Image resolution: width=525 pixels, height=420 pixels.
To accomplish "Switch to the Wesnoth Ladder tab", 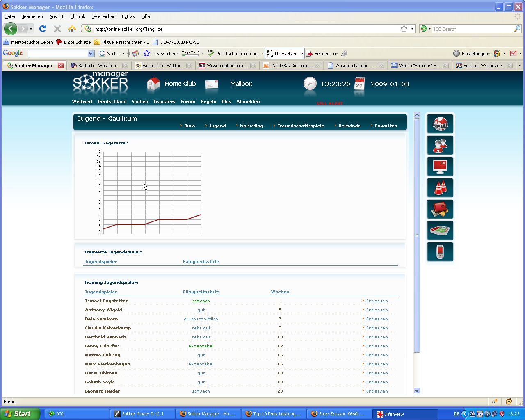I will [355, 66].
